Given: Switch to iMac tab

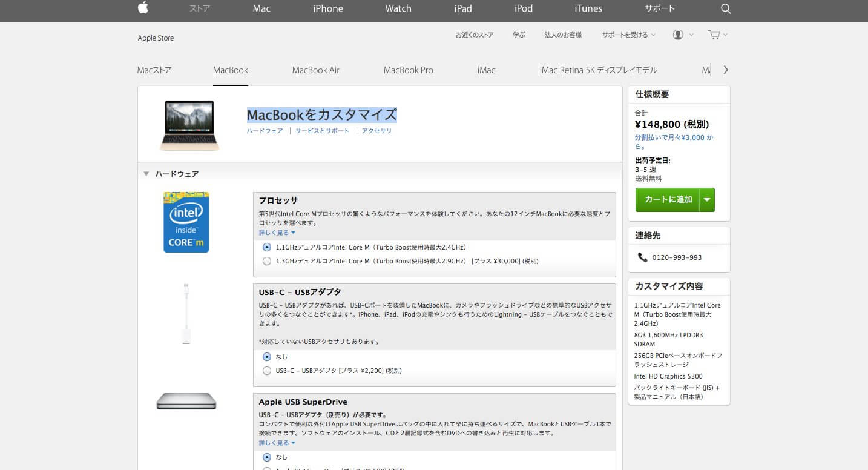Looking at the screenshot, I should [486, 70].
